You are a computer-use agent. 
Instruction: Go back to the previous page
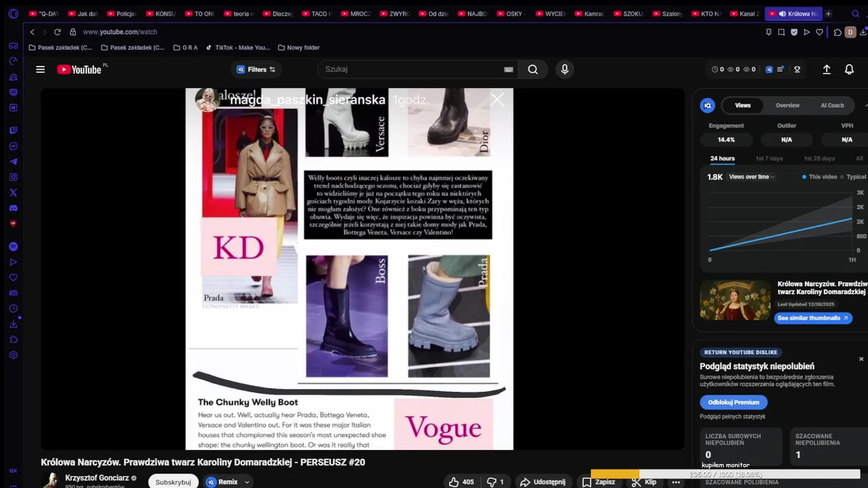click(32, 32)
